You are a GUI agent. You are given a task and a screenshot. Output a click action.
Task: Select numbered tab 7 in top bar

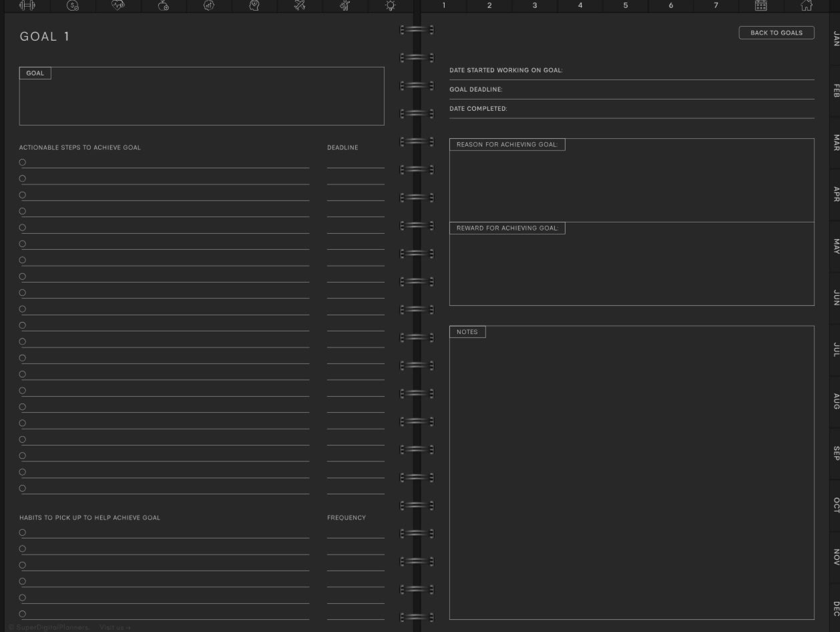pyautogui.click(x=716, y=5)
